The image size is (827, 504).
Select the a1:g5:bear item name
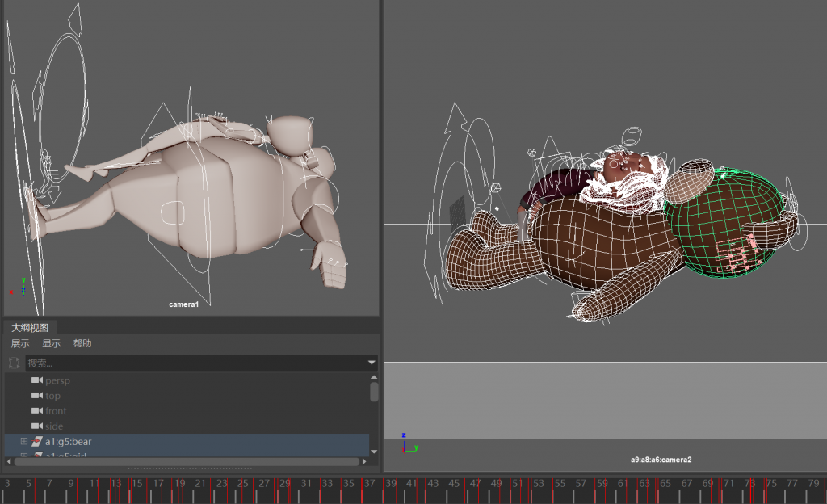point(73,442)
